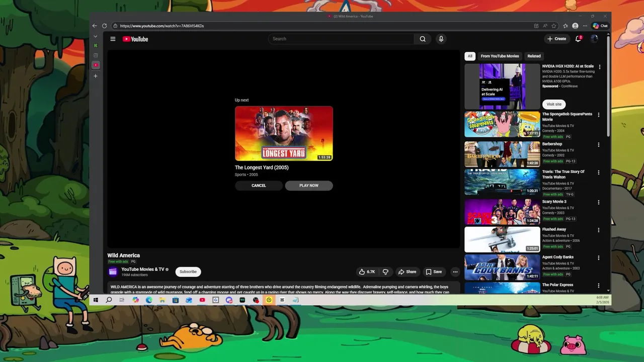Open options for Barbershop movie

coord(599,145)
